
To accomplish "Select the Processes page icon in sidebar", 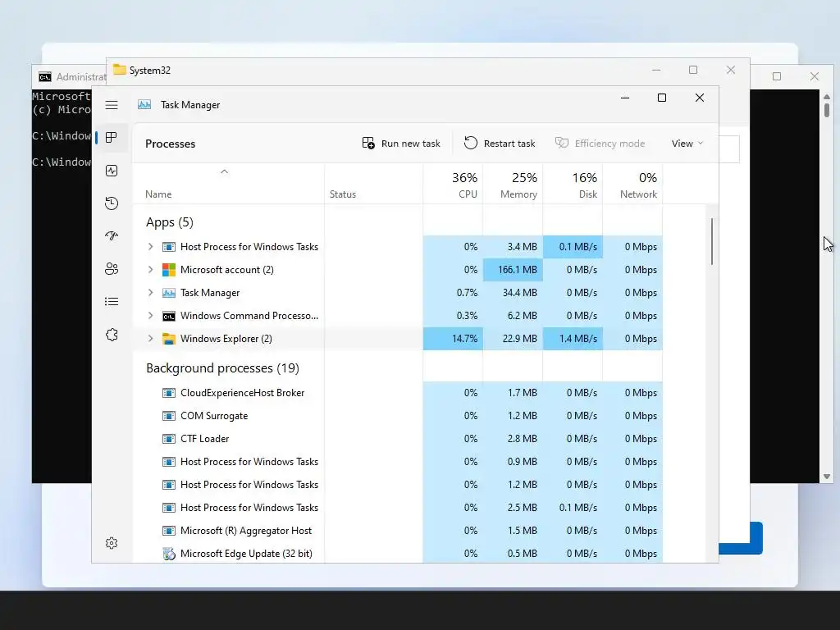I will [112, 138].
